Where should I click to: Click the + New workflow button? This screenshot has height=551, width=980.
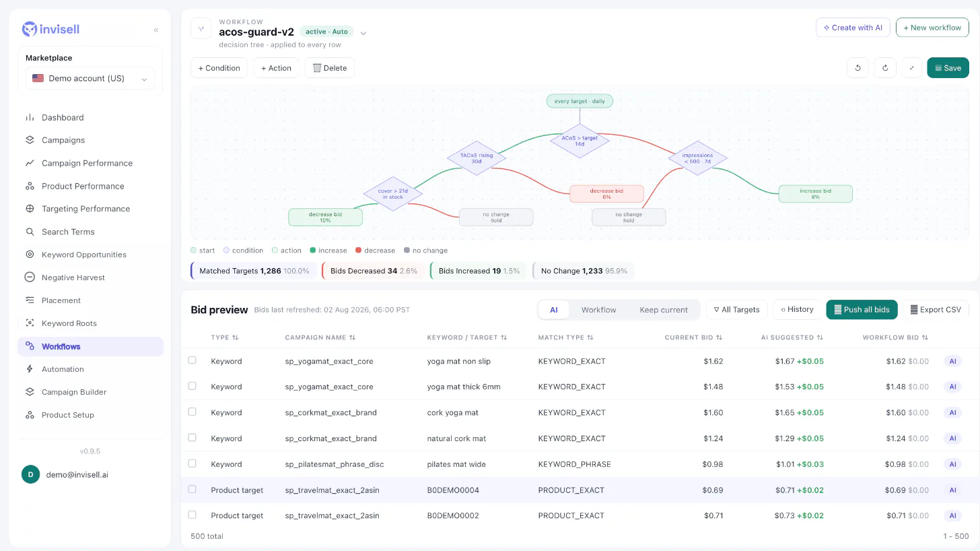point(932,28)
